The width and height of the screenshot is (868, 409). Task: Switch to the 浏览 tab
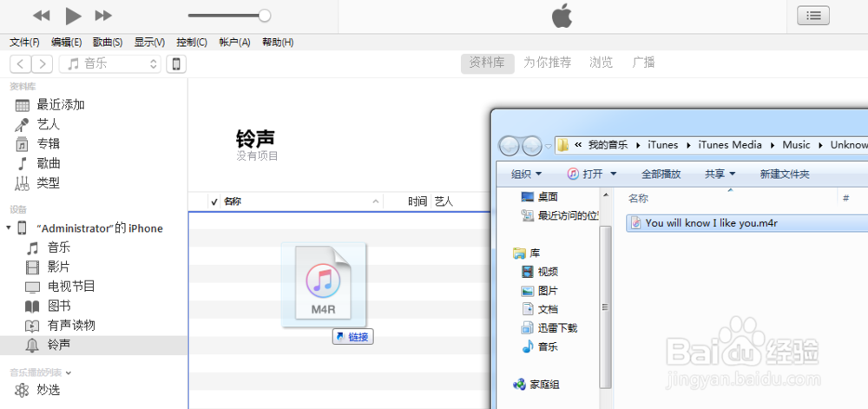pos(602,63)
